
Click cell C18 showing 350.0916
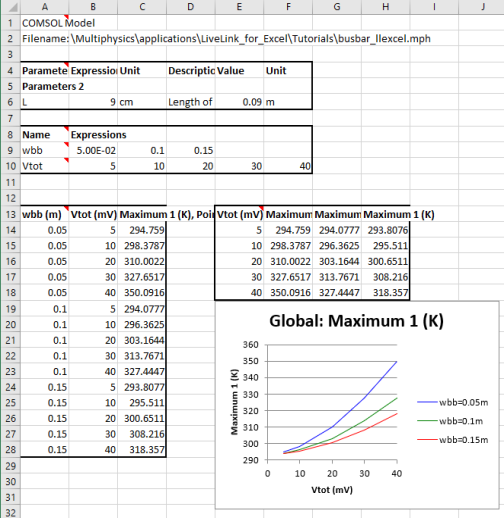[x=142, y=293]
